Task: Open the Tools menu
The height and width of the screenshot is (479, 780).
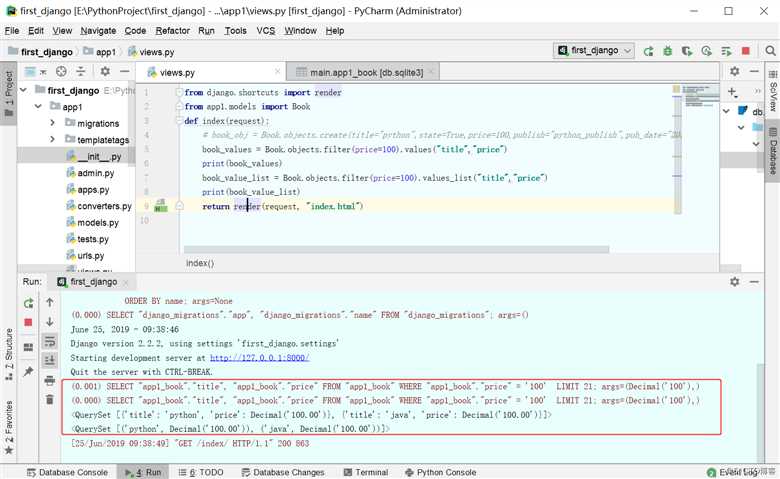Action: tap(235, 31)
